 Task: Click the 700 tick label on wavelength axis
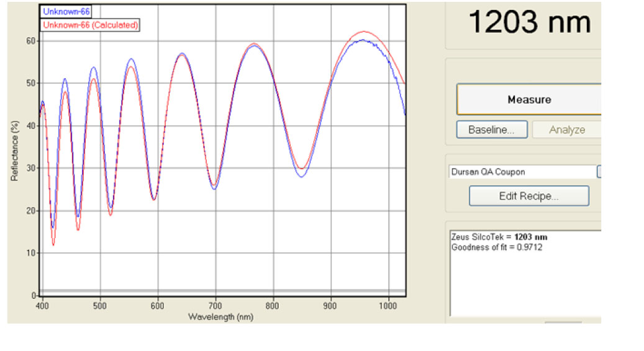pyautogui.click(x=215, y=306)
